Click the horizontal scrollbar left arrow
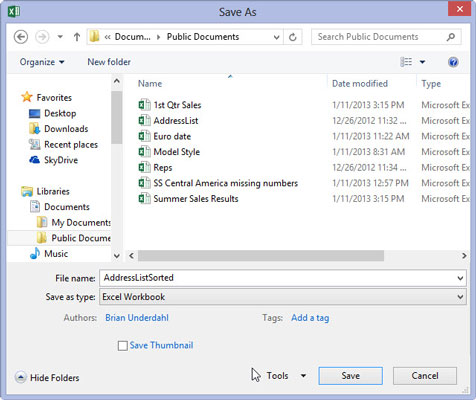Screen dimensions: 476x400 pos(131,256)
